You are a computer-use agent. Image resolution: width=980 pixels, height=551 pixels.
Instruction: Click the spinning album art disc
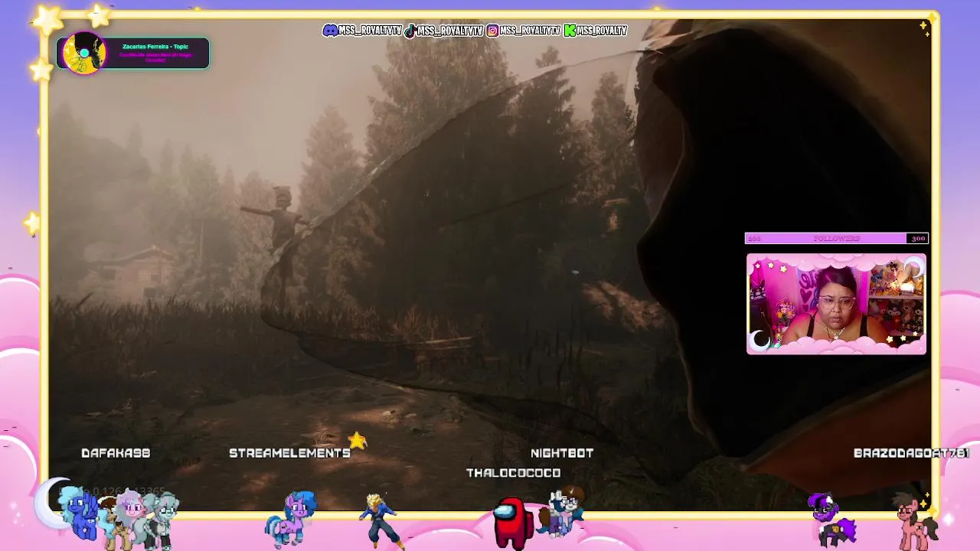coord(84,54)
